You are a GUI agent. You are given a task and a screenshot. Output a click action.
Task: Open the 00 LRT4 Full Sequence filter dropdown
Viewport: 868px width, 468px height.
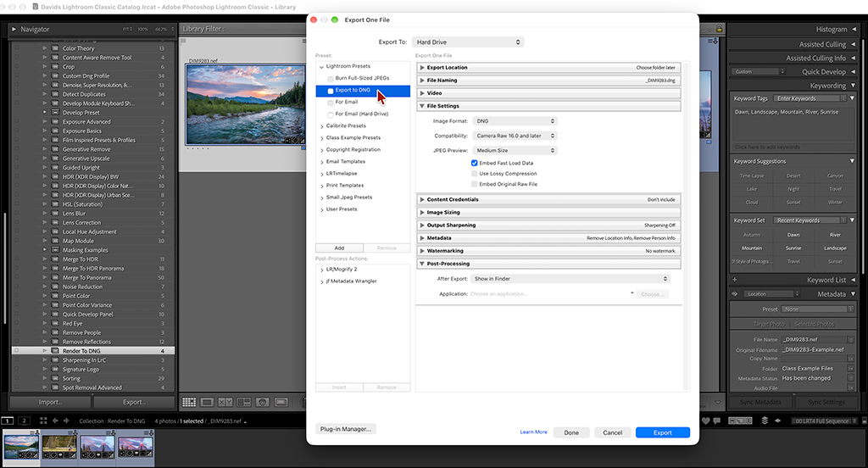pos(824,421)
